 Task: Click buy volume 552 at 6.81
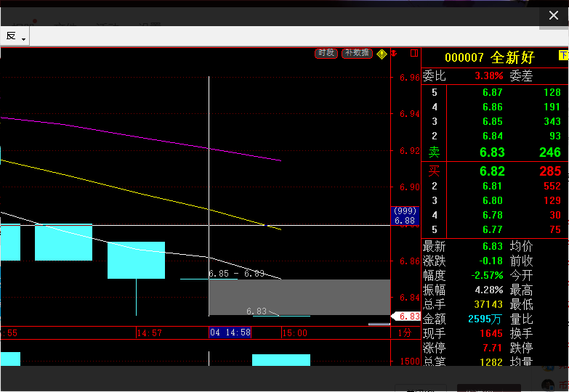[552, 186]
